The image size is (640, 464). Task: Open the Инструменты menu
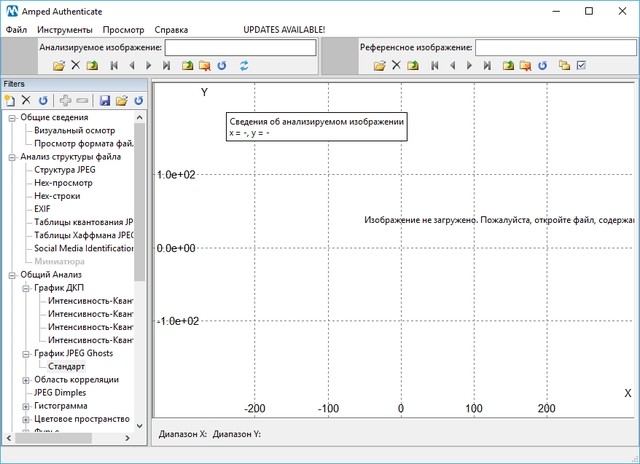click(x=65, y=30)
